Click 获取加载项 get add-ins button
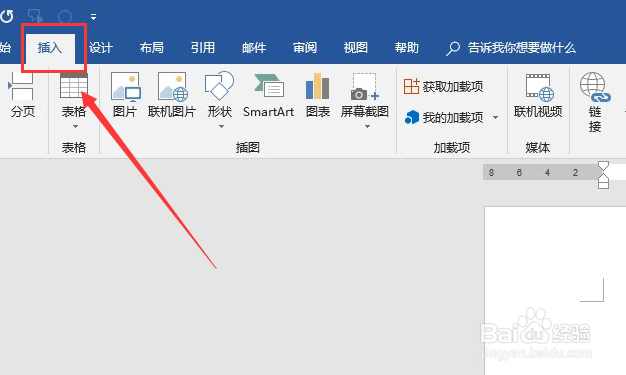Viewport: 626px width, 375px height. point(444,86)
